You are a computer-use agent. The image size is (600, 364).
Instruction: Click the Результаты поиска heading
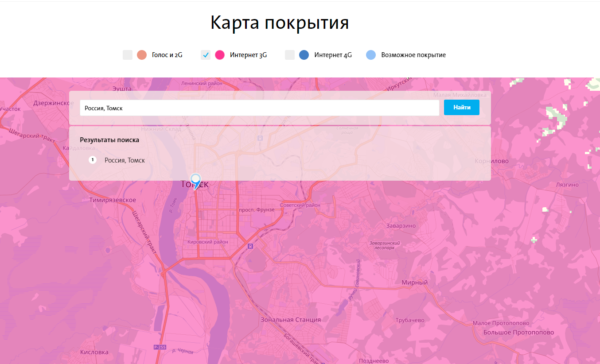click(109, 140)
